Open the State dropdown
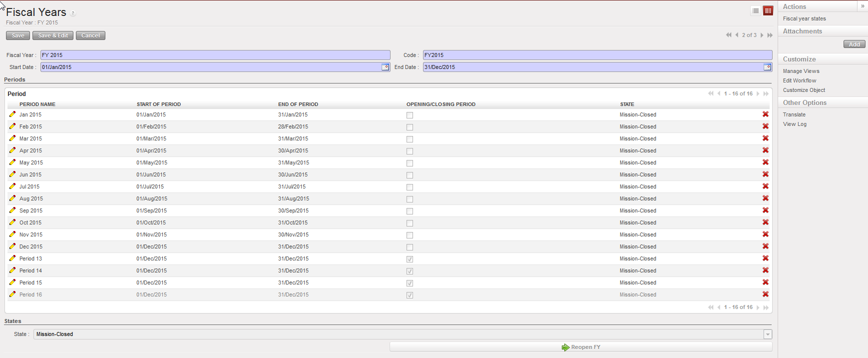Image resolution: width=868 pixels, height=358 pixels. (x=768, y=334)
